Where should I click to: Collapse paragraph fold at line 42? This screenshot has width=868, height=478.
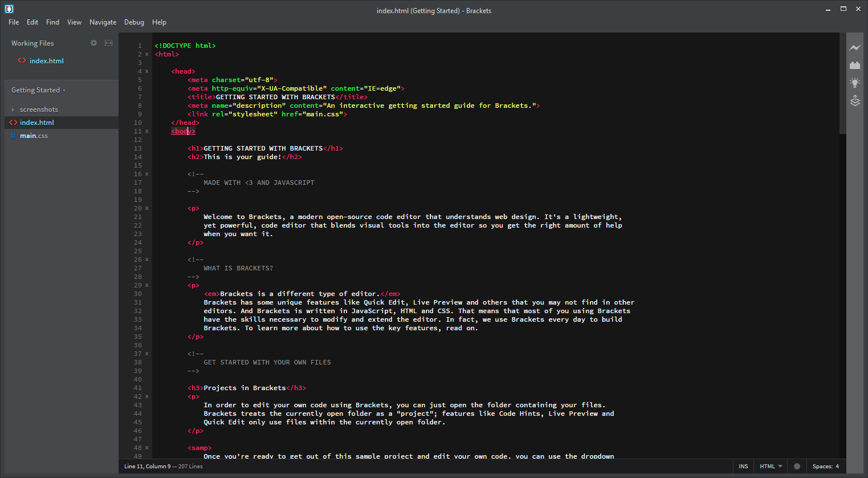point(146,396)
